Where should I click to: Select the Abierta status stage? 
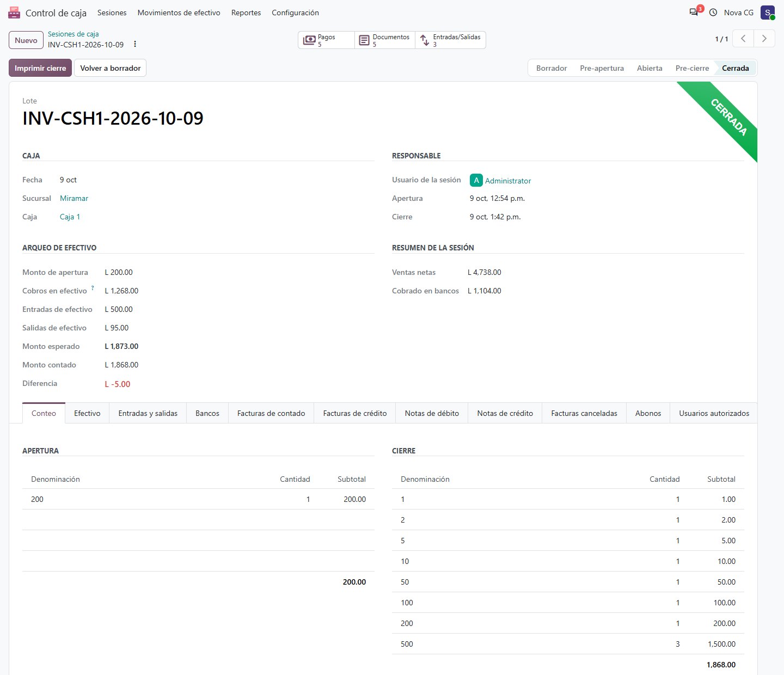650,68
